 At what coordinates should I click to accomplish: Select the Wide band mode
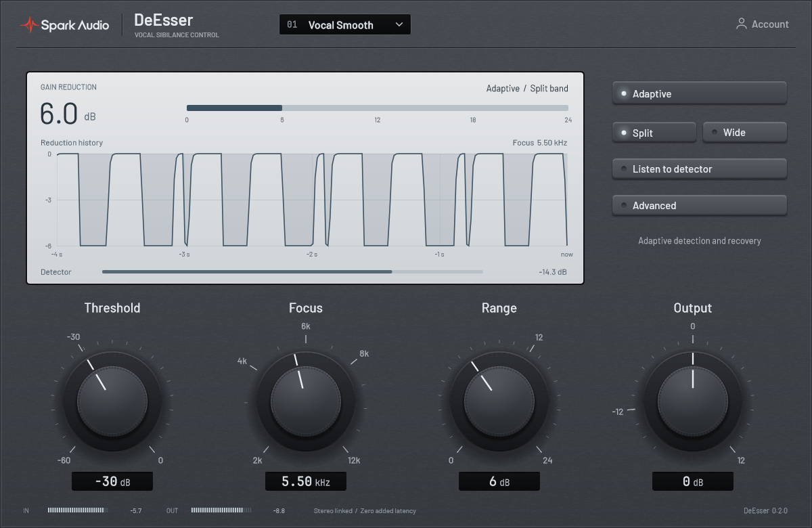coord(745,133)
